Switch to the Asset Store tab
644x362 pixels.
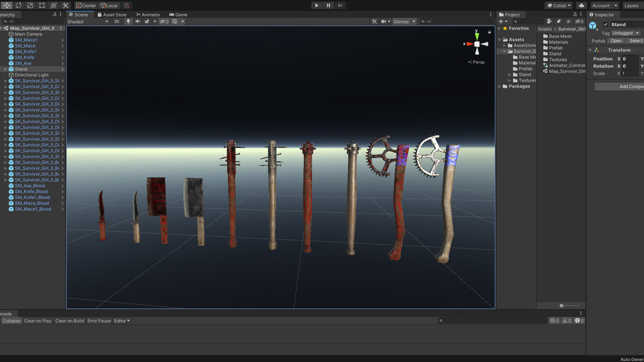(112, 14)
